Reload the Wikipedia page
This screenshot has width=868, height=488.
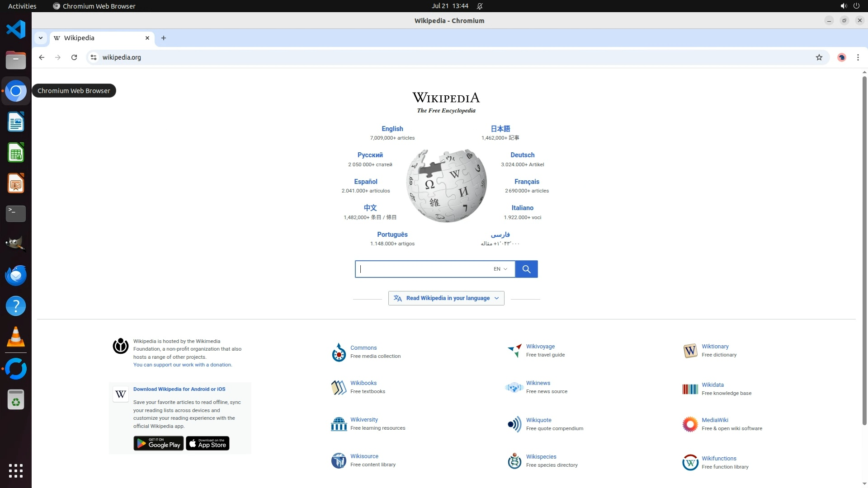[x=74, y=57]
